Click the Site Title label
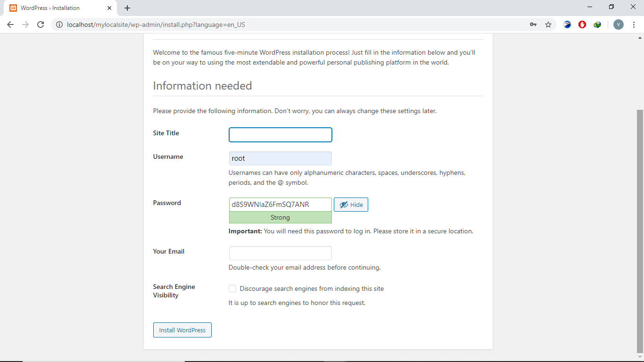This screenshot has width=644, height=362. (166, 133)
